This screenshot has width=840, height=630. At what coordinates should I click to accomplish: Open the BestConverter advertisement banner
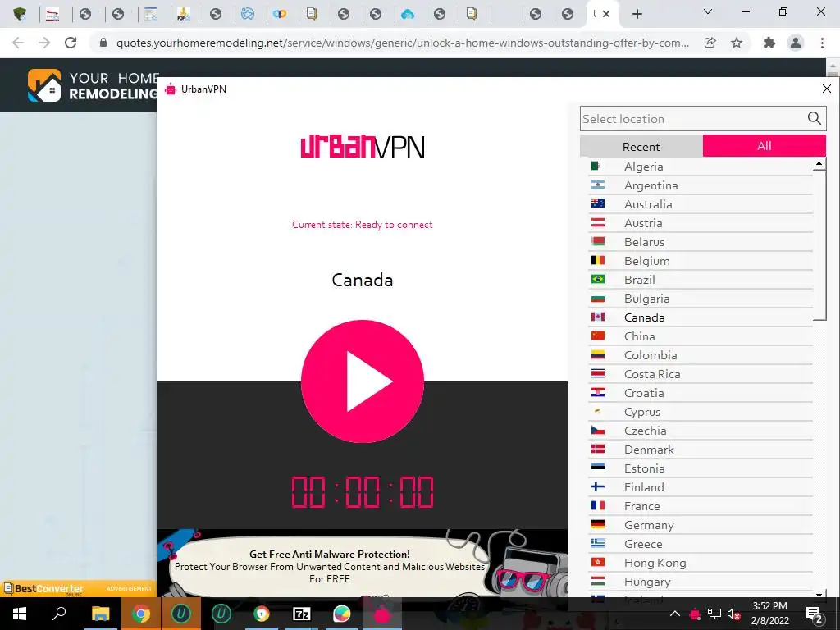point(78,588)
